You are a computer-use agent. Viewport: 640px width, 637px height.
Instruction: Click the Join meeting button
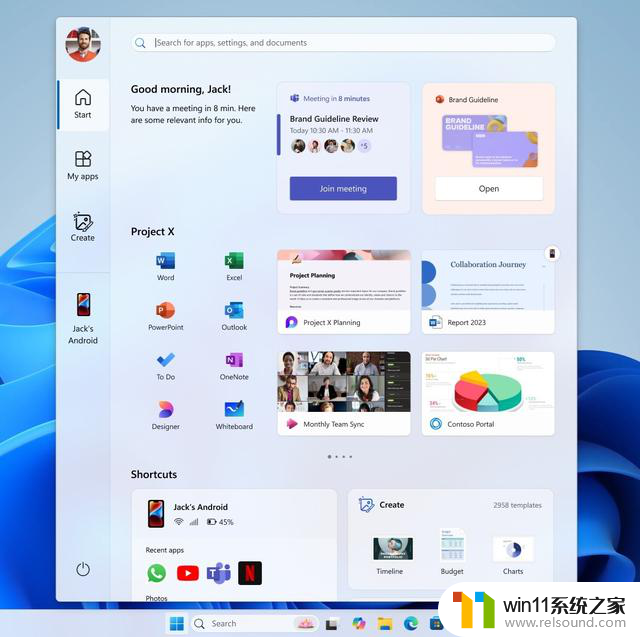tap(343, 189)
